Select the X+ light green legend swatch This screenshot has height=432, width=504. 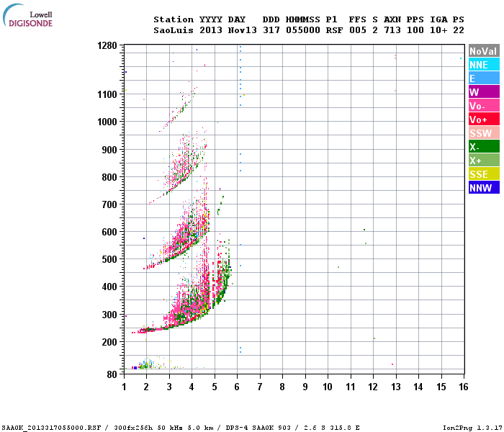tap(484, 161)
